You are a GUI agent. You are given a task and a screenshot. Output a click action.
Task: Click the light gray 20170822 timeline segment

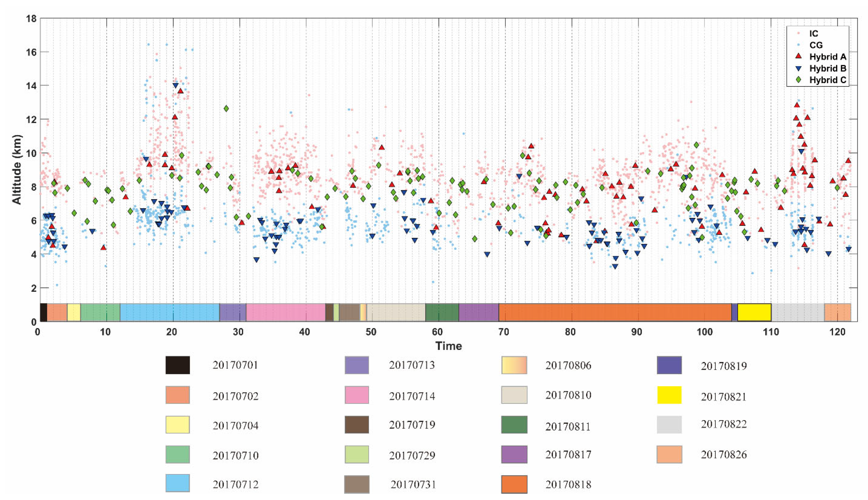coord(798,312)
